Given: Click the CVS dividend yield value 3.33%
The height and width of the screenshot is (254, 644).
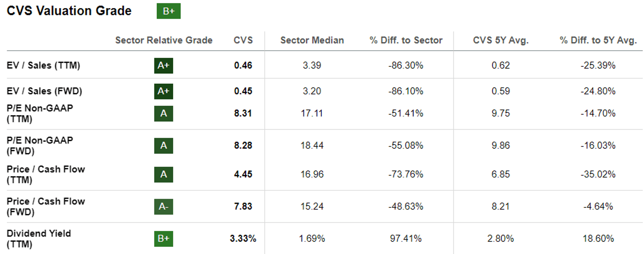Looking at the screenshot, I should pyautogui.click(x=243, y=239).
